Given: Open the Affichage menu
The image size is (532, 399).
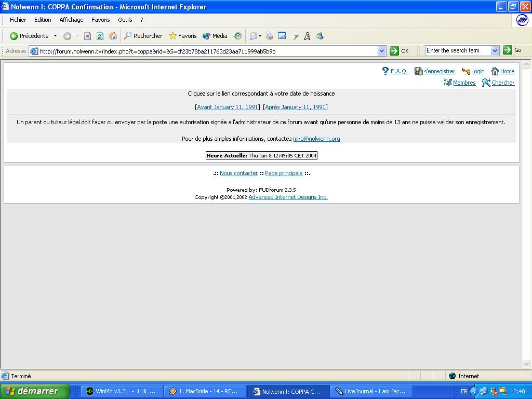Looking at the screenshot, I should 71,20.
